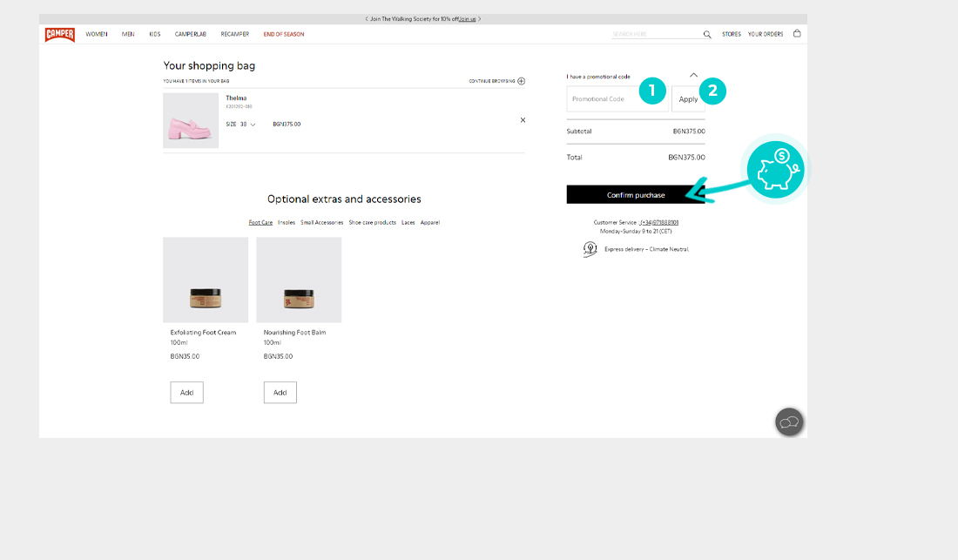Viewport: 958px width, 560px height.
Task: Click the Continue Browsing plus icon
Action: click(521, 81)
